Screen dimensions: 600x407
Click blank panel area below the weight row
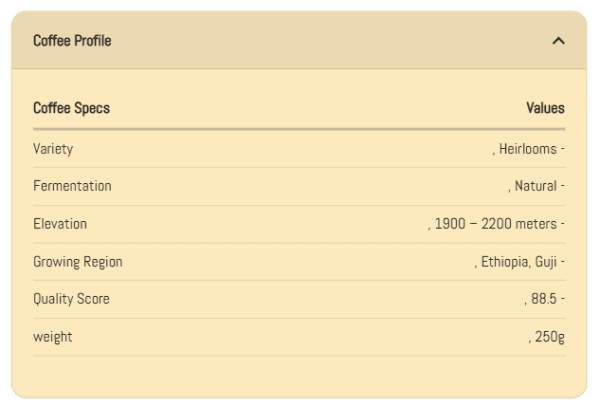299,375
